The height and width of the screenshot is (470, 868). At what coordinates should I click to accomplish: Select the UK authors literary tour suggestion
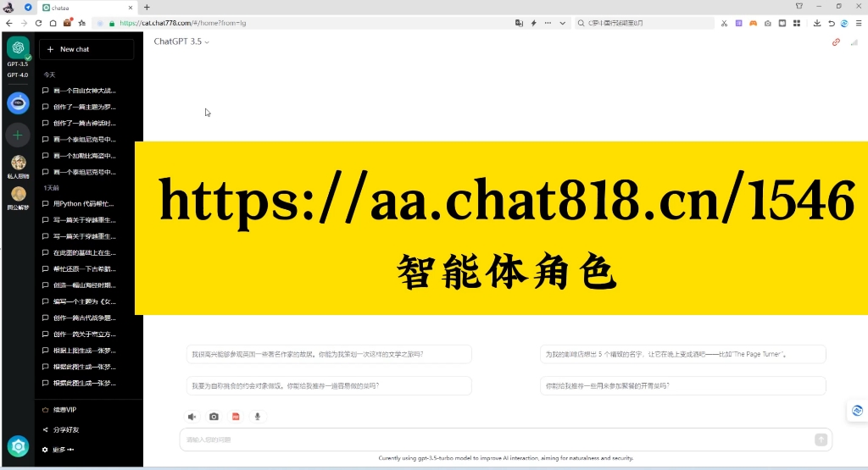tap(329, 354)
